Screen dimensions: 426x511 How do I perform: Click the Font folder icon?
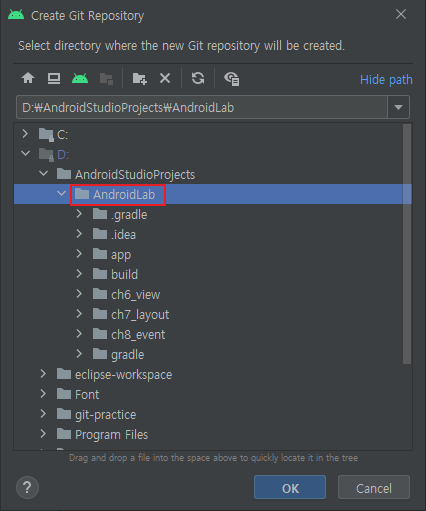[x=64, y=394]
